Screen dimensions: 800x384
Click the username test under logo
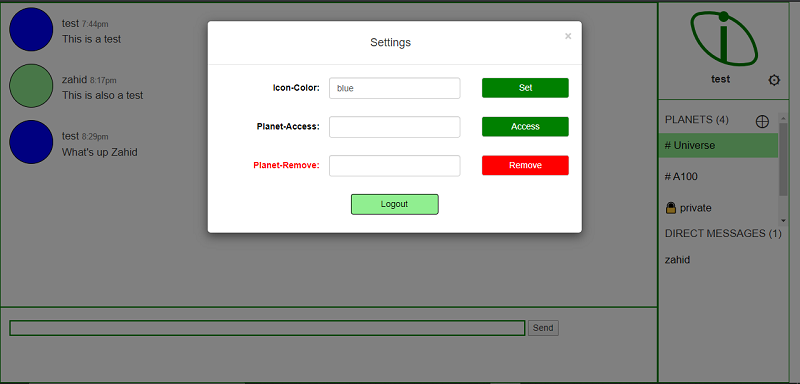720,79
